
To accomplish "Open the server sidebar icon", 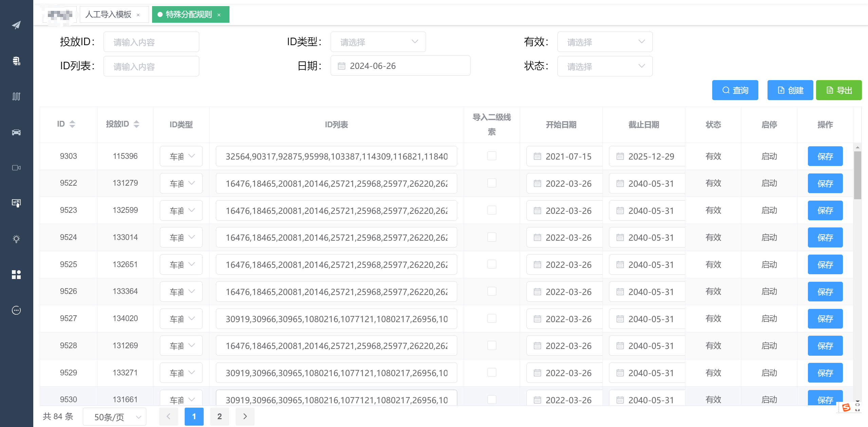I will pyautogui.click(x=16, y=61).
